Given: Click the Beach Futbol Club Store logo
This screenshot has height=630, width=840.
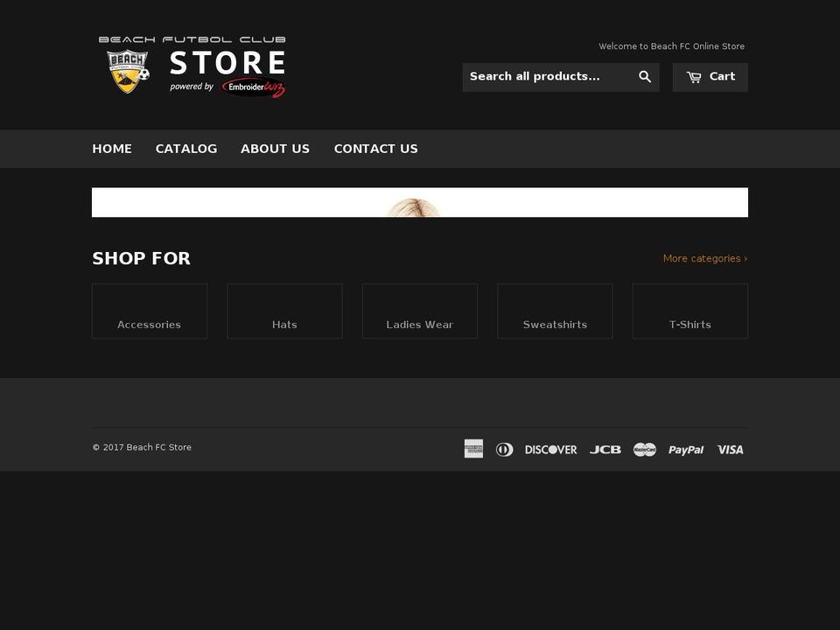Looking at the screenshot, I should [192, 66].
